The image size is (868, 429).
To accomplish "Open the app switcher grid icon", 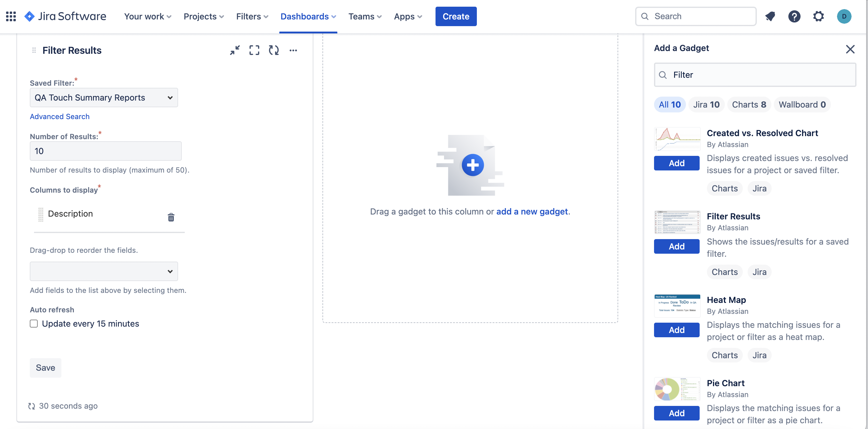I will tap(11, 16).
